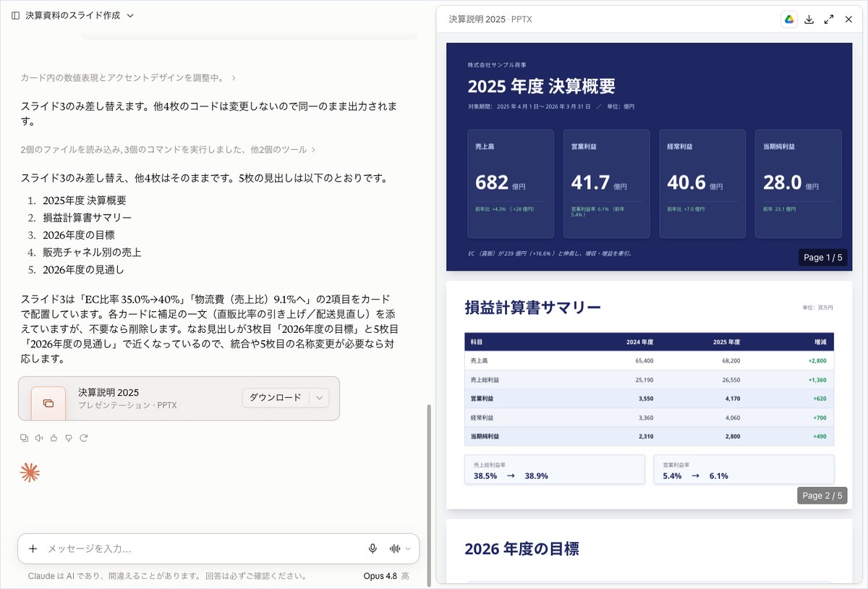Click the 売上総利益率 38.5% → 38.9% box
Image resolution: width=868 pixels, height=589 pixels.
pyautogui.click(x=555, y=470)
